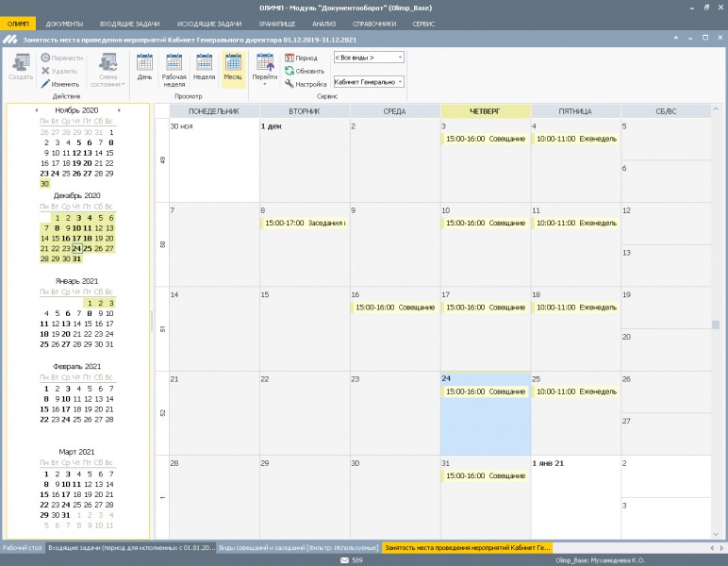Click the vertical scrollbar thumb of calendar

coord(715,325)
